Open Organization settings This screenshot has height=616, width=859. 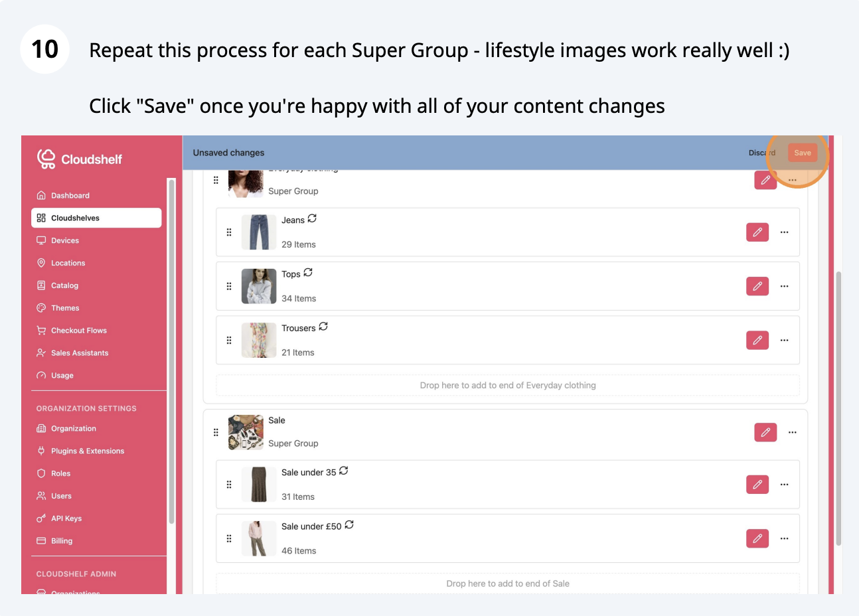96,429
